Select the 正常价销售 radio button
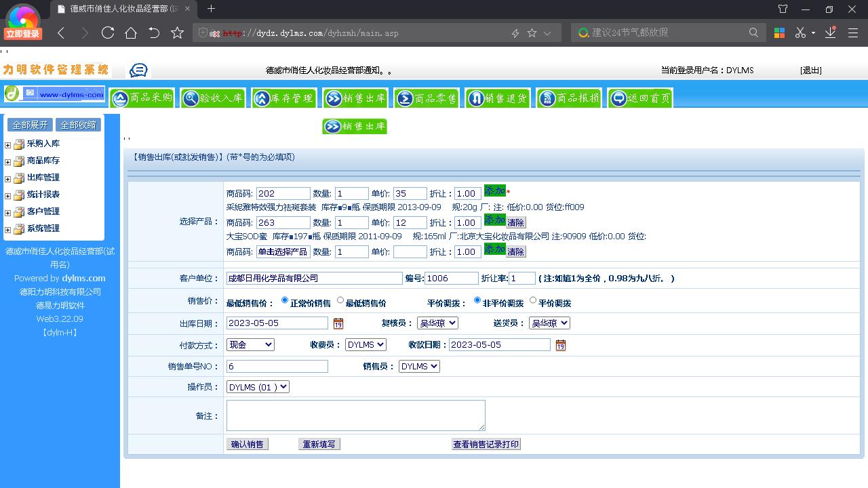This screenshot has width=868, height=488. [x=284, y=301]
